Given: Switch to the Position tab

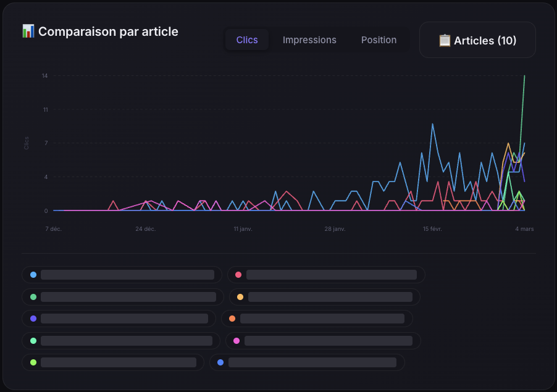Looking at the screenshot, I should pyautogui.click(x=379, y=40).
